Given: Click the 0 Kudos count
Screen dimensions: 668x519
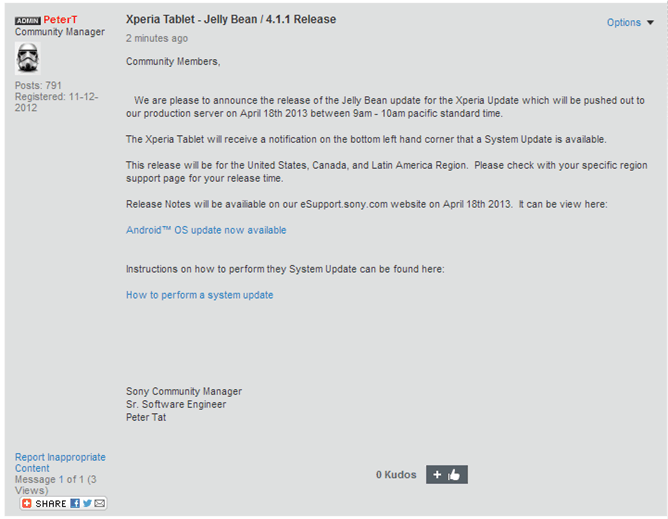Looking at the screenshot, I should pyautogui.click(x=396, y=474).
